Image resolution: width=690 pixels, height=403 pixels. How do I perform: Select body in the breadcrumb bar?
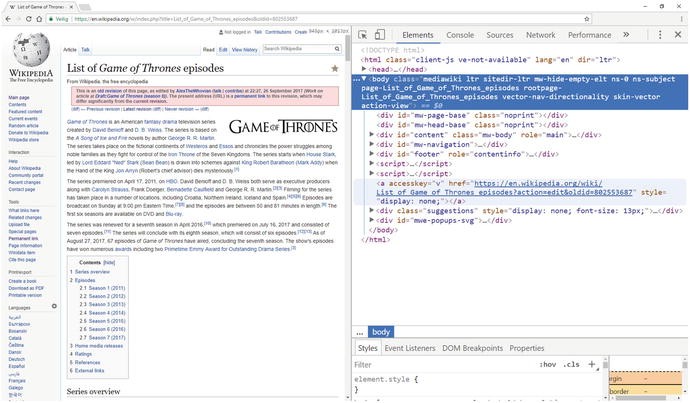[381, 332]
